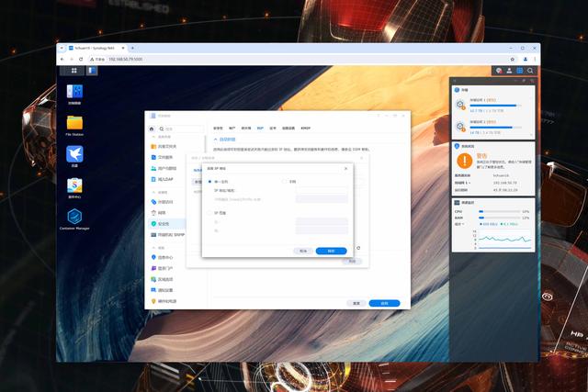
Task: Open the 套件中心 Package Center desktop icon
Action: click(x=74, y=188)
